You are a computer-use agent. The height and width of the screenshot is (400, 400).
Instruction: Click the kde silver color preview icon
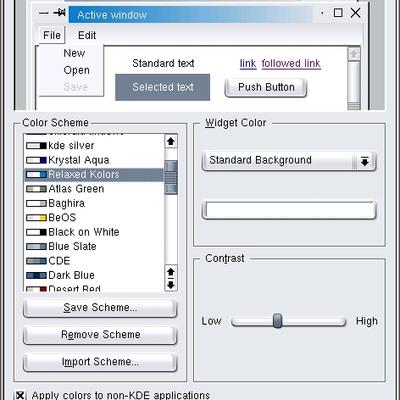(x=36, y=146)
